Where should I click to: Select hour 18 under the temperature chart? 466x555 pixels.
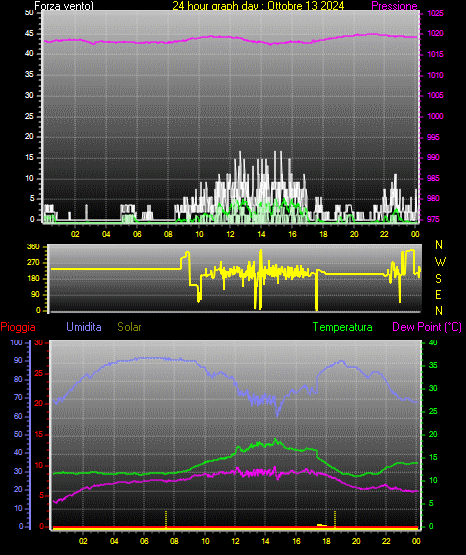point(326,541)
